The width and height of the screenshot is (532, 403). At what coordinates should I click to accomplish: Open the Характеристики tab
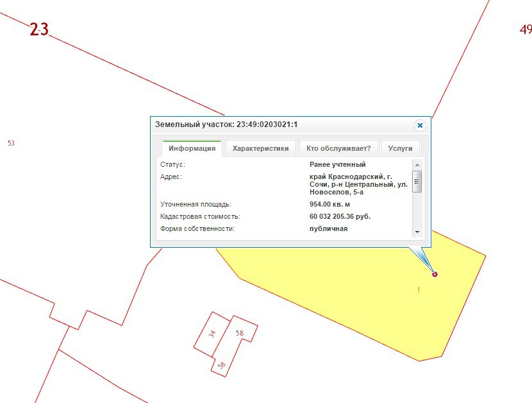pos(260,148)
